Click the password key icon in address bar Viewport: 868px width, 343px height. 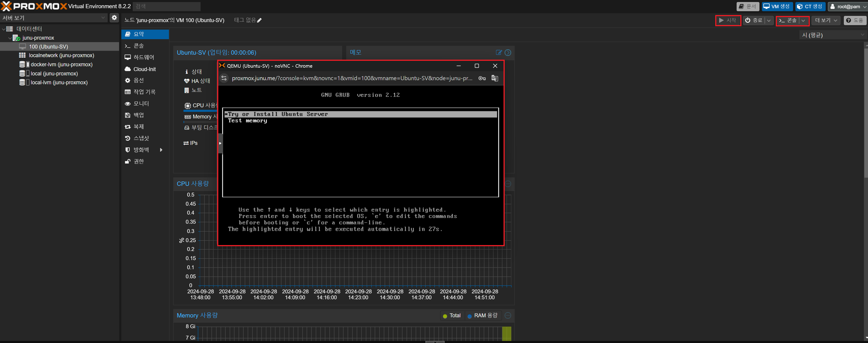(x=482, y=78)
